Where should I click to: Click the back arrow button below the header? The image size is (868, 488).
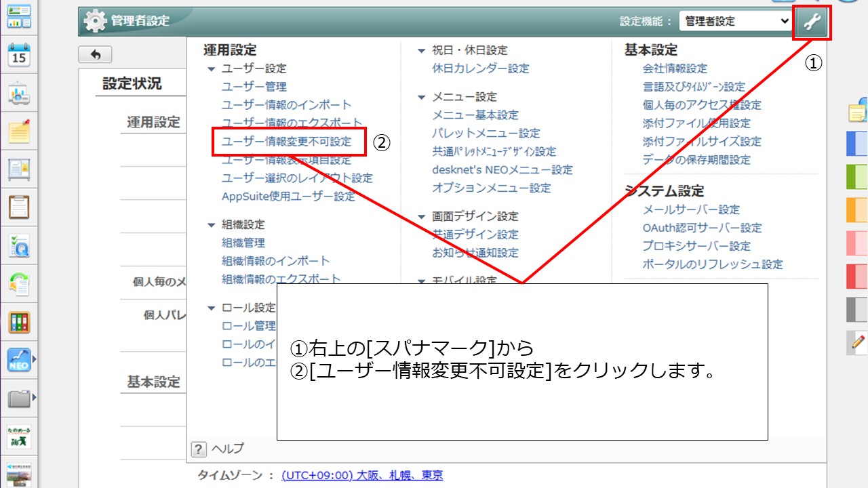pos(95,54)
